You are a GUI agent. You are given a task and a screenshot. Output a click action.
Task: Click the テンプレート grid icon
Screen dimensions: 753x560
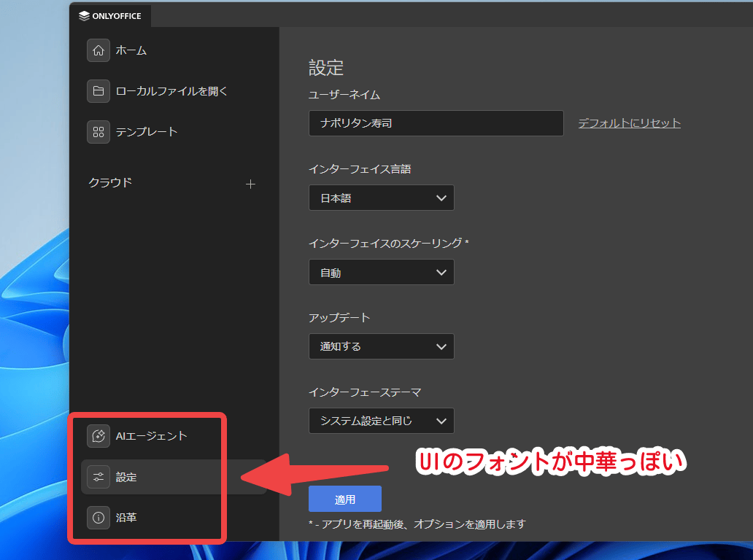tap(99, 132)
